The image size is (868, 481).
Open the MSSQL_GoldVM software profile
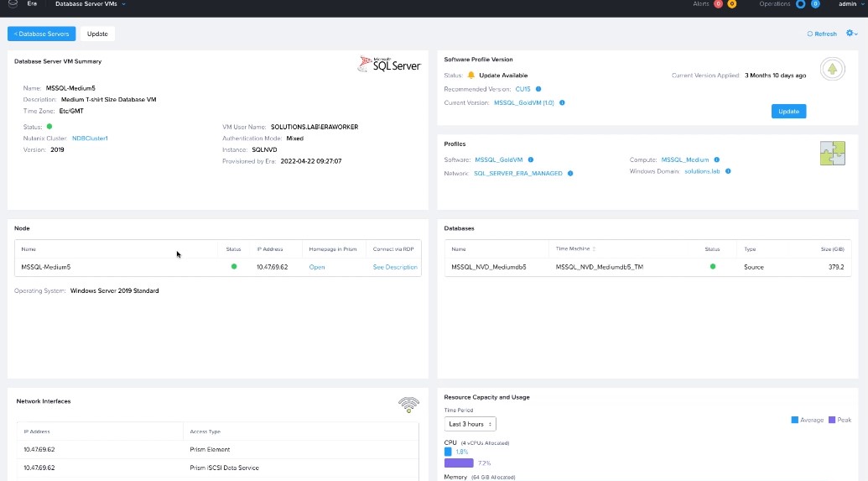498,159
